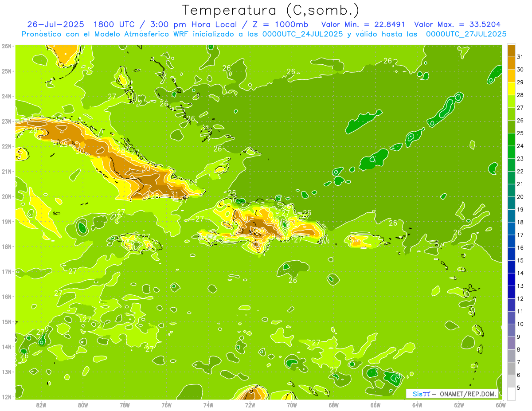Click the 12N latitude axis label
This screenshot has width=532, height=411.
(x=6, y=397)
